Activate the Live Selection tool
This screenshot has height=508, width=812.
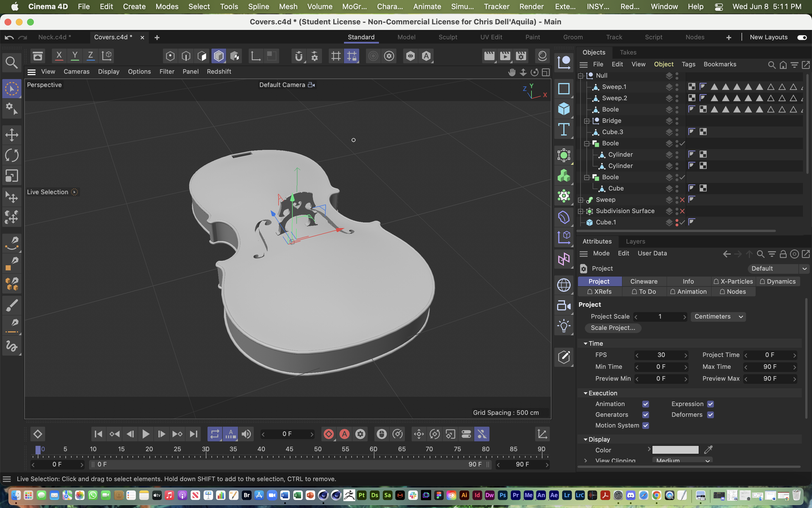[12, 88]
